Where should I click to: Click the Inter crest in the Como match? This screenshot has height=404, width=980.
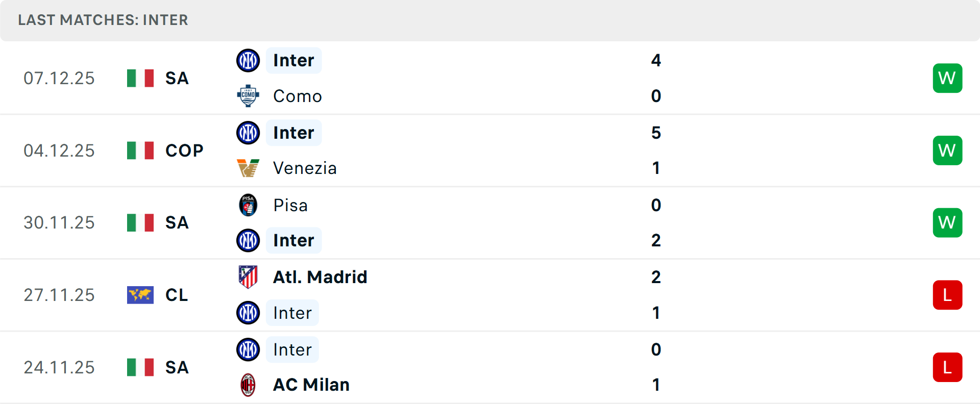pos(248,60)
